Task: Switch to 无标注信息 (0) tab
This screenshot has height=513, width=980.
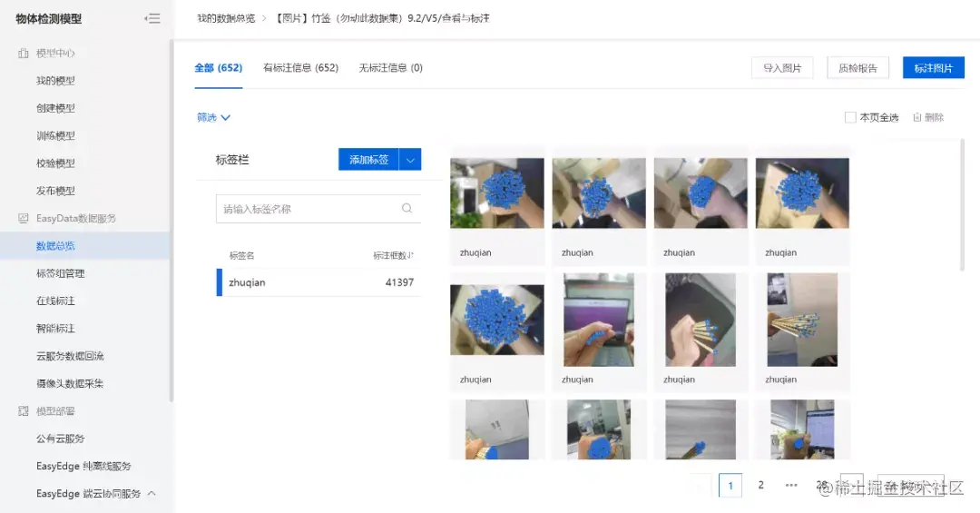Action: coord(390,67)
